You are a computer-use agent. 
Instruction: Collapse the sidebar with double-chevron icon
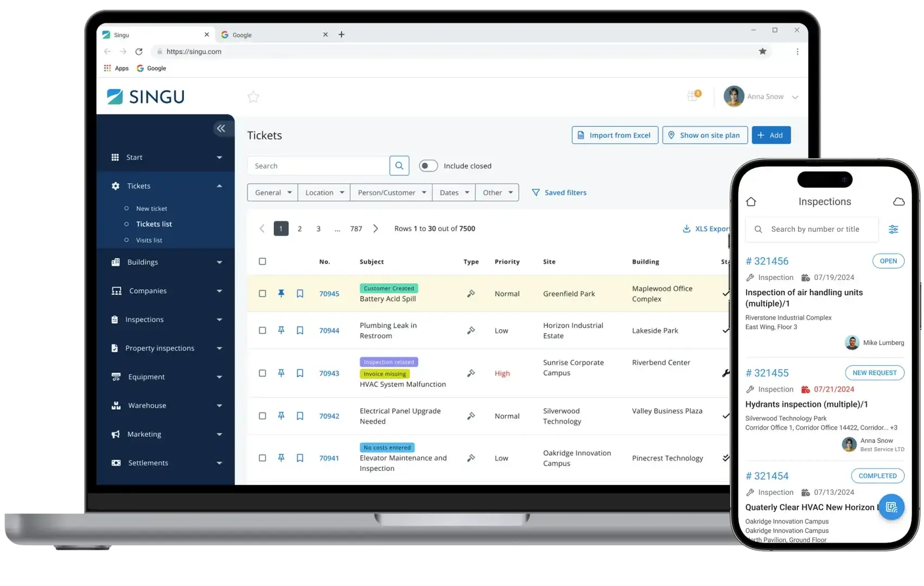click(x=220, y=129)
